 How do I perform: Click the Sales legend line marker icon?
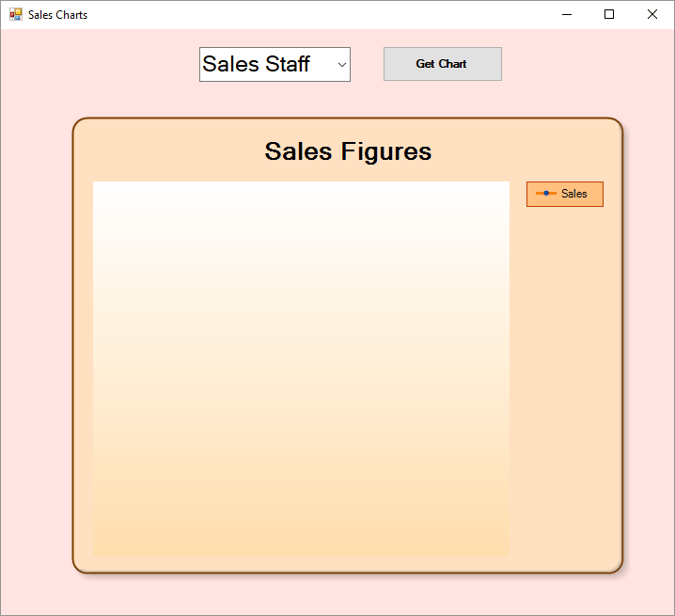tap(545, 194)
